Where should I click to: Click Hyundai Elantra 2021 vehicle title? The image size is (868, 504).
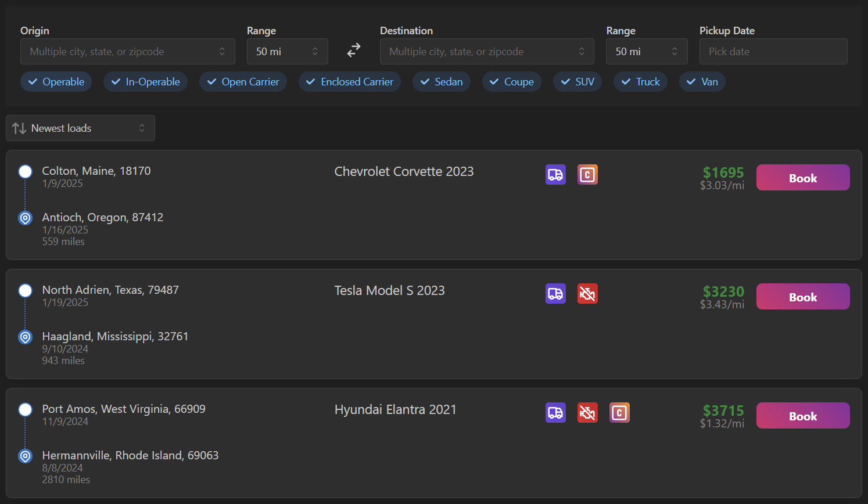point(395,409)
